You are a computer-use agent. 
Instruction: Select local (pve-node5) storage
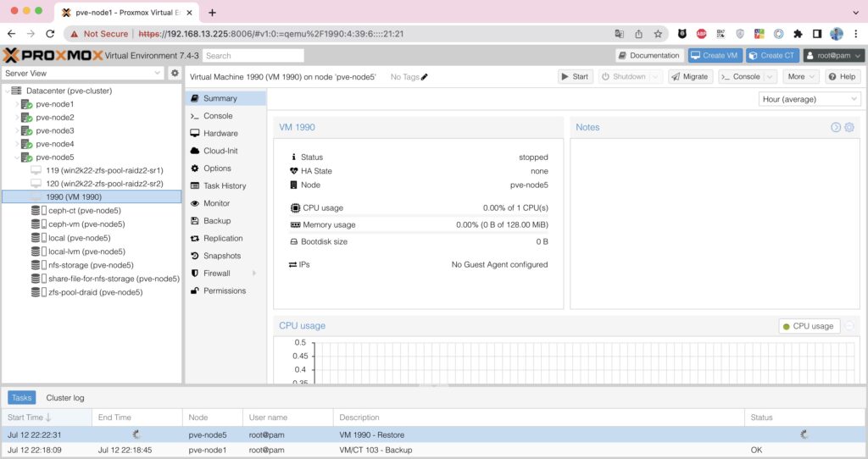79,238
